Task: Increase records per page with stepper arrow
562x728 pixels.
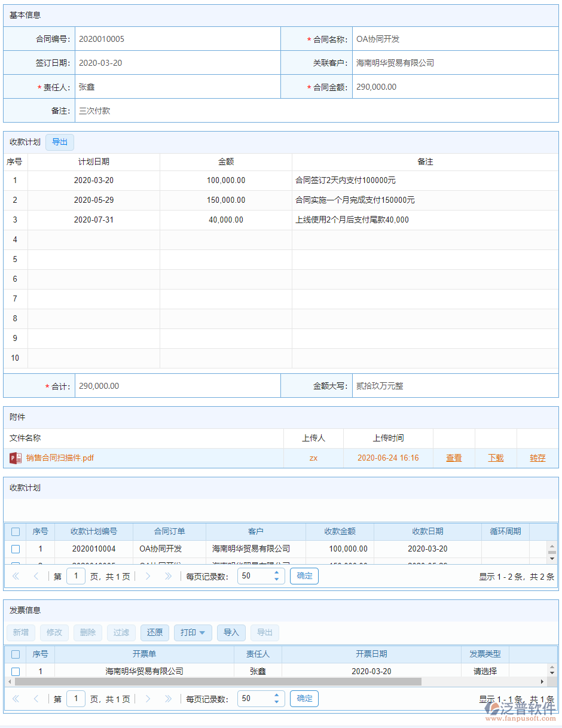Action: 276,572
